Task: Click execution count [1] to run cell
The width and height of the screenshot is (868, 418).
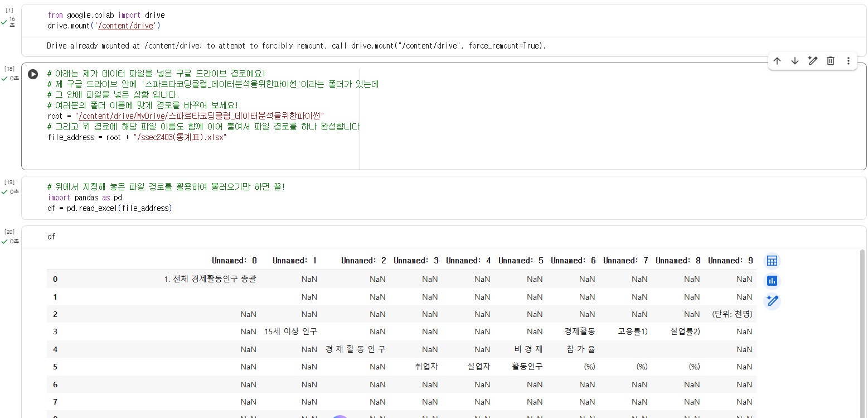Action: [x=9, y=11]
